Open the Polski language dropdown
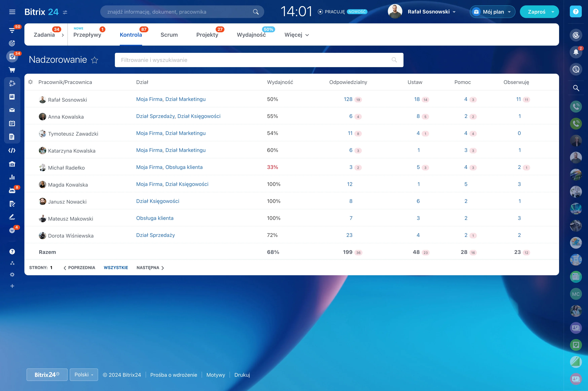The width and height of the screenshot is (588, 391). click(x=84, y=375)
